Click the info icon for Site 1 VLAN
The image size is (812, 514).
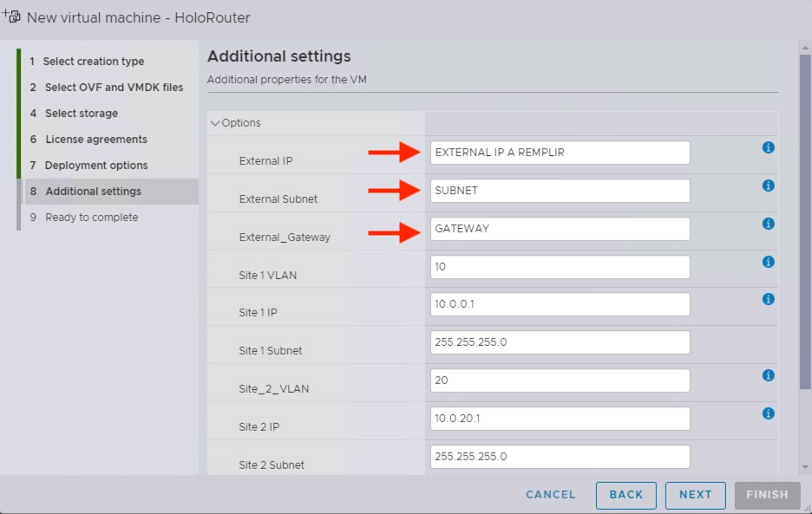(x=768, y=262)
